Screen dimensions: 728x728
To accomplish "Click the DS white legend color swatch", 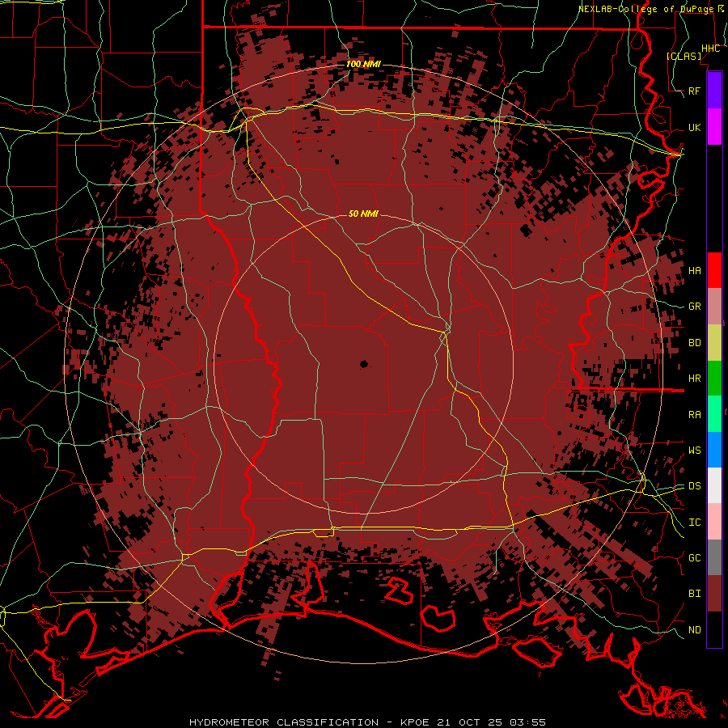I will tap(714, 485).
